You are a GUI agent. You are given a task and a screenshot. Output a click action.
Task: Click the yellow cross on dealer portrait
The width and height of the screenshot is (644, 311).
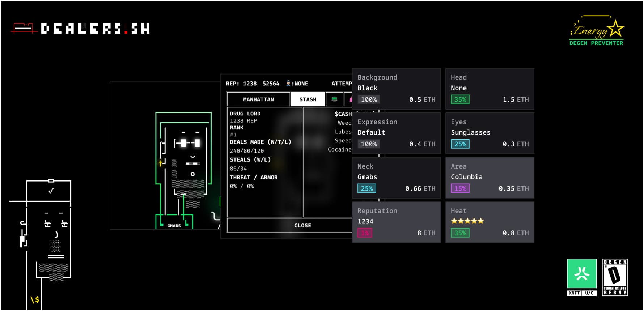[160, 163]
